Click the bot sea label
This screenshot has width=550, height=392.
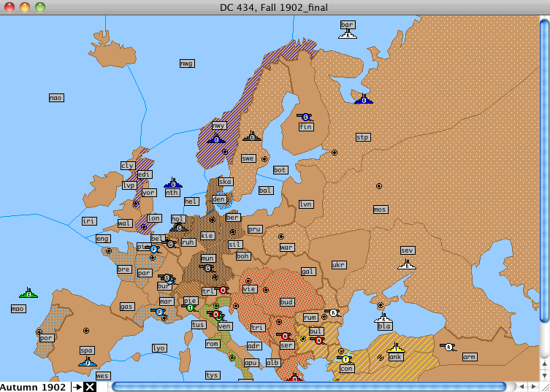click(x=280, y=170)
